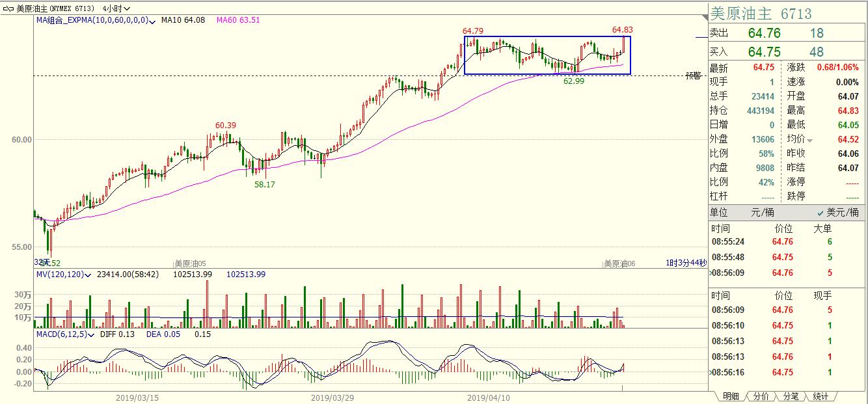Click the small arrow next to 均价
This screenshot has width=868, height=404.
click(810, 141)
